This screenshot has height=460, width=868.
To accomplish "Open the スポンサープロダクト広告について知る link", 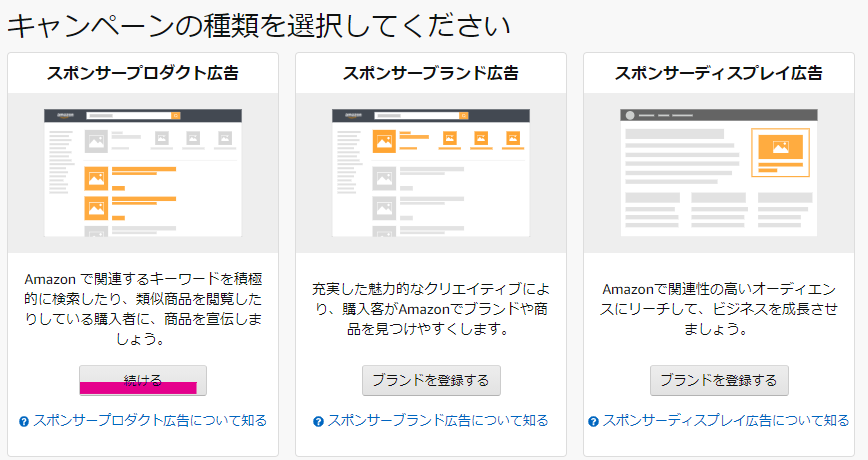I will (x=150, y=420).
